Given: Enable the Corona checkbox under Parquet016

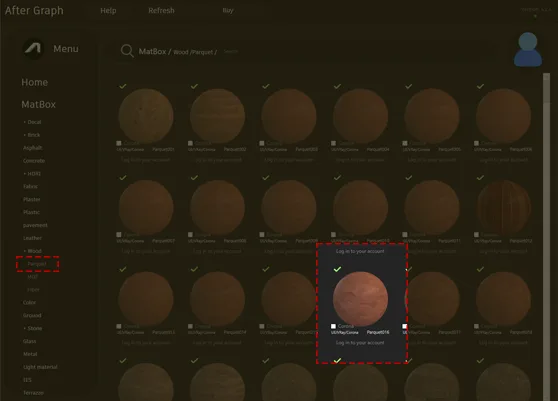Looking at the screenshot, I should point(333,326).
